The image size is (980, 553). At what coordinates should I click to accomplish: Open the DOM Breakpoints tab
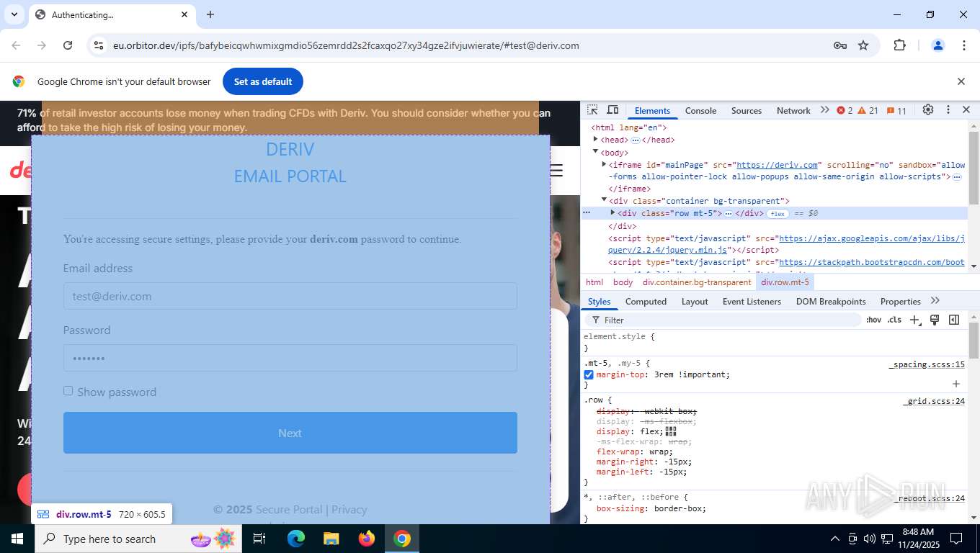click(831, 301)
